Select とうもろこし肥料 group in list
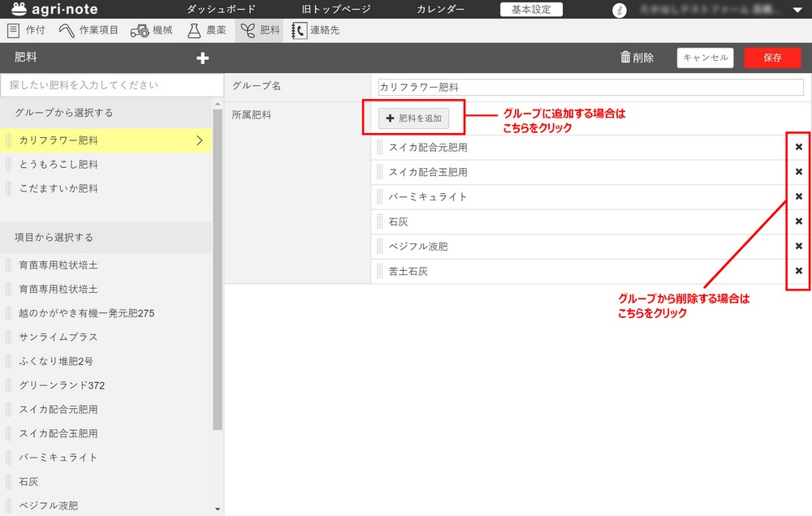Image resolution: width=812 pixels, height=516 pixels. point(58,165)
